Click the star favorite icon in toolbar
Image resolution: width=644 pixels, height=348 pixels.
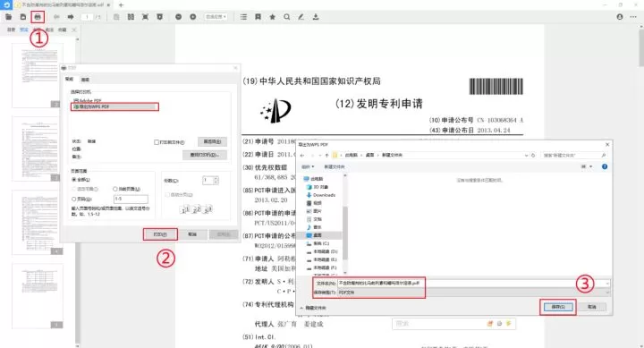(272, 17)
